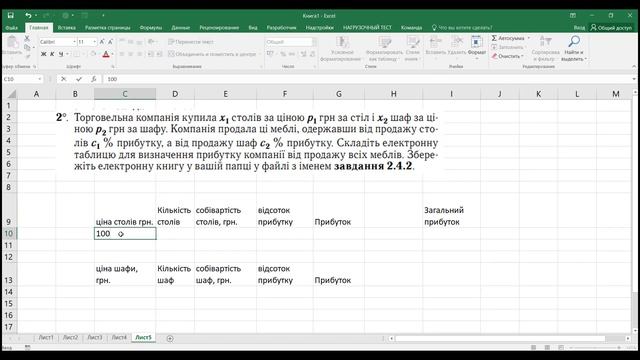Toggle Bold (Ж) formatting

coord(43,54)
